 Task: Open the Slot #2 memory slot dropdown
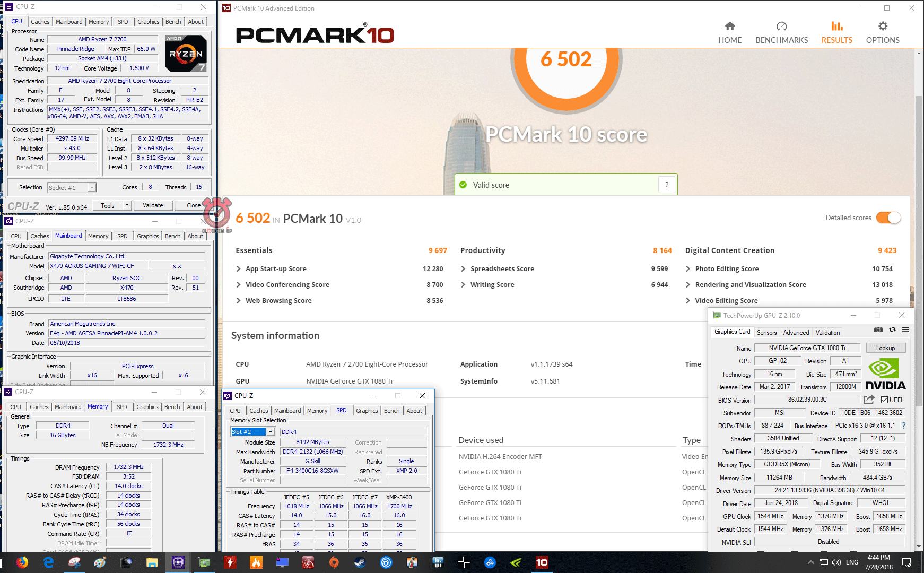pyautogui.click(x=271, y=432)
